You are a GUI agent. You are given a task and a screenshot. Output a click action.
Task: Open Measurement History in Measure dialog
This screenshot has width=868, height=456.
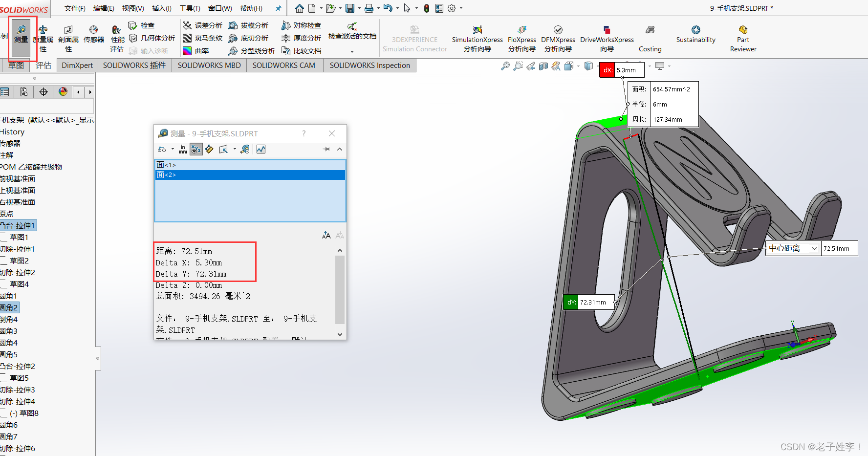pos(245,149)
